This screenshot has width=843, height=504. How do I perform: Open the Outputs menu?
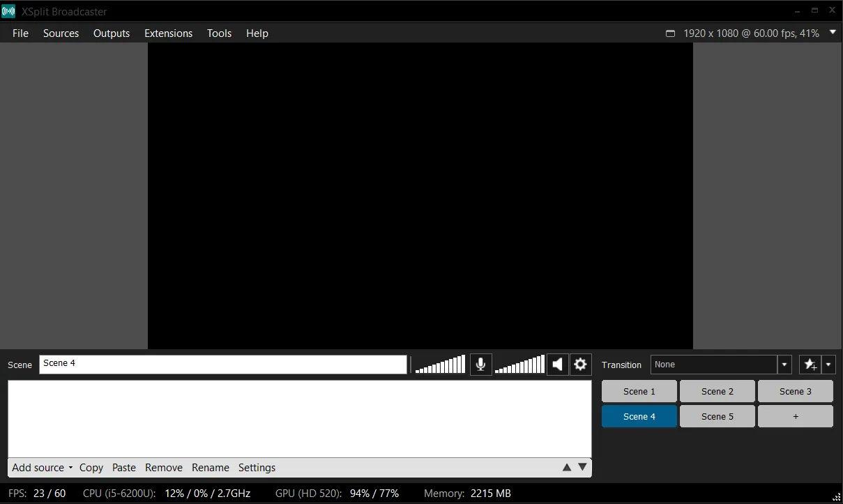coord(112,33)
